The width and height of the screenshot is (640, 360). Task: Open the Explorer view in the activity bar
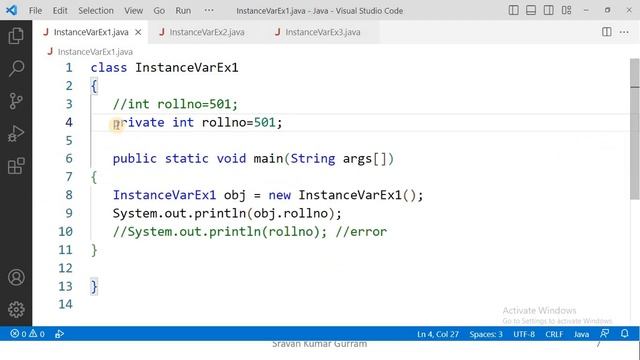[16, 36]
